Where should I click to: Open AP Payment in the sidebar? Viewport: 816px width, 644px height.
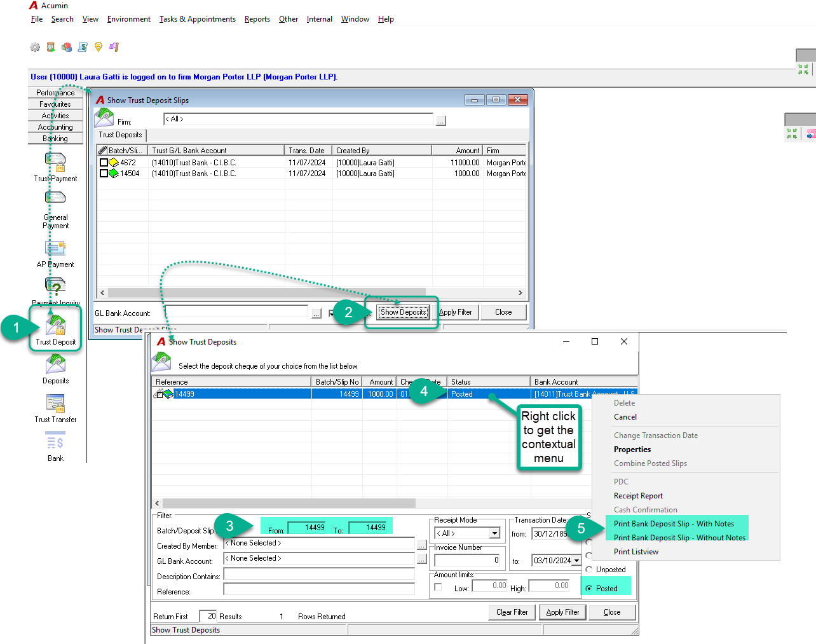pyautogui.click(x=55, y=254)
